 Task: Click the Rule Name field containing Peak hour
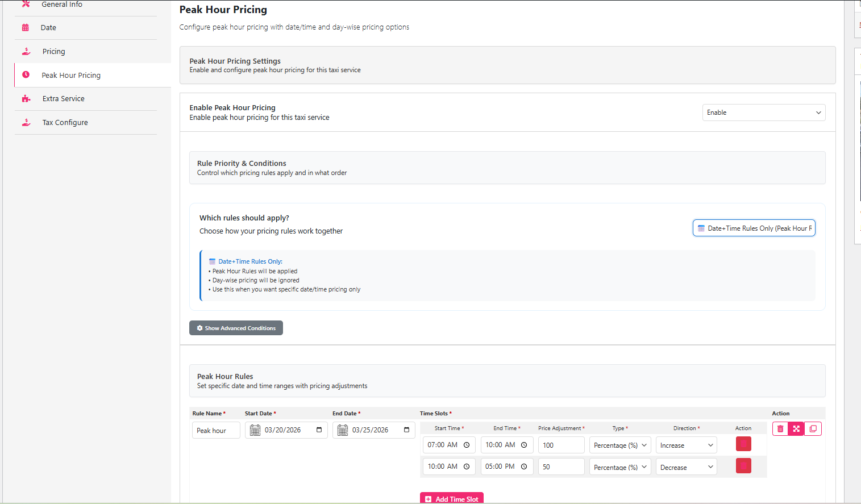[x=216, y=431]
